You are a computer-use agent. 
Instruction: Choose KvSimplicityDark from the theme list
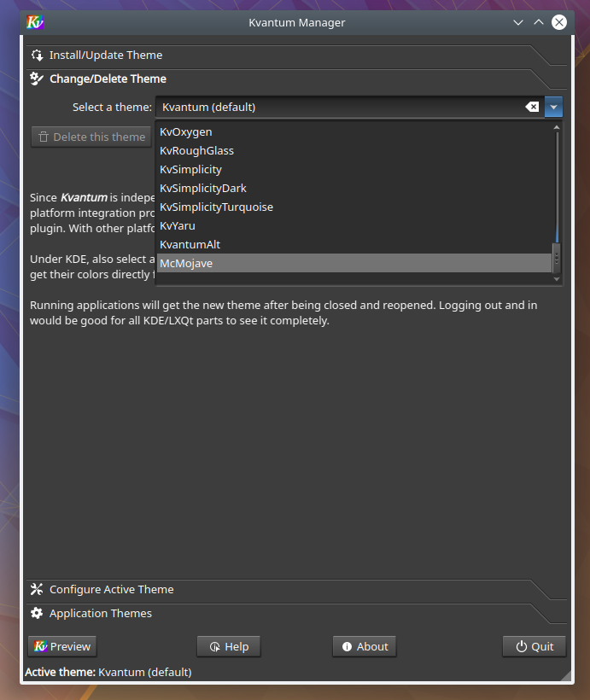click(354, 189)
